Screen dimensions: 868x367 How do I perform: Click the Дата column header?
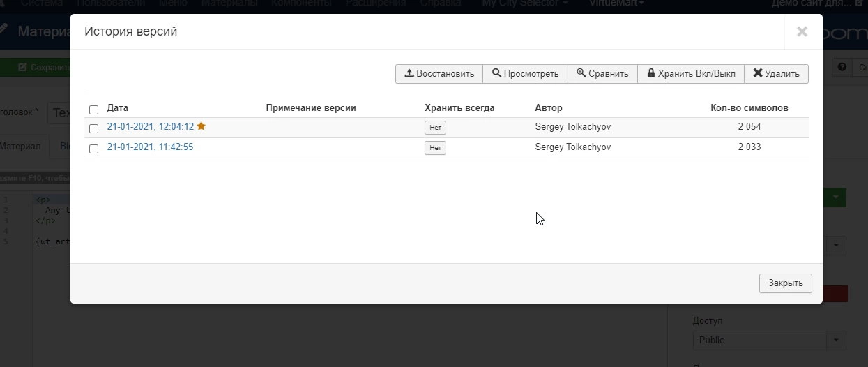[x=118, y=108]
